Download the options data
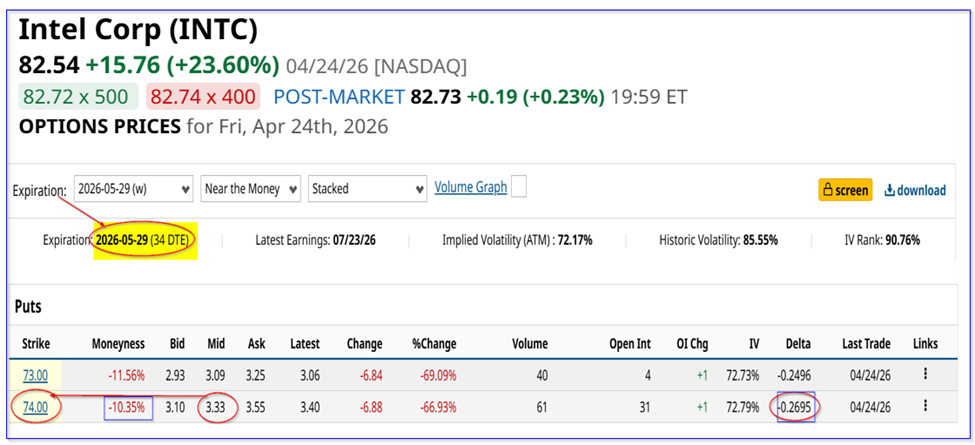 click(914, 190)
